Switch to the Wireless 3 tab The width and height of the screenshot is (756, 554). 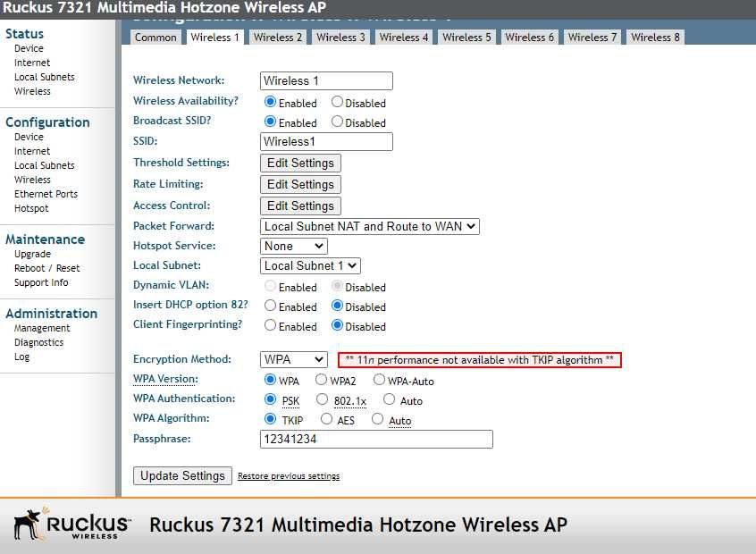(340, 38)
